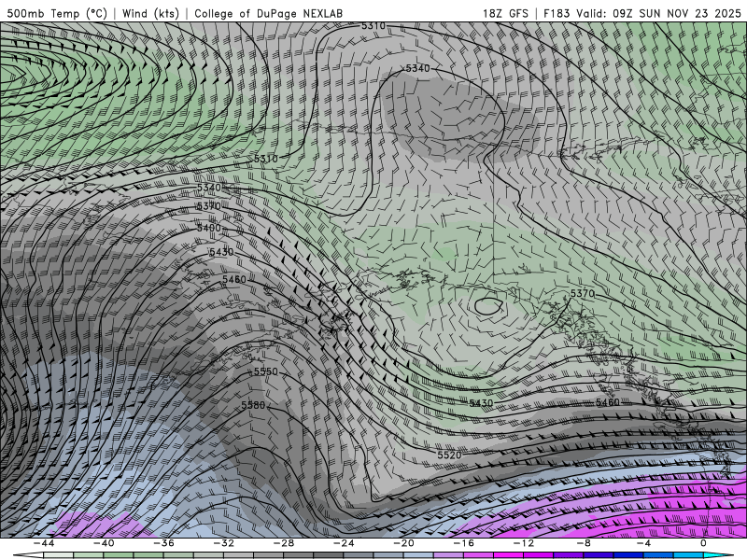
Task: Click the -44 colorbar tick label
Action: (44, 543)
